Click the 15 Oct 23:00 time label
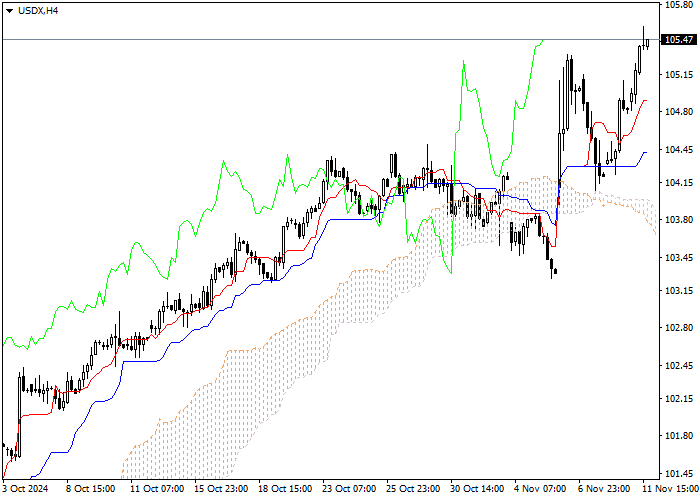The width and height of the screenshot is (700, 500). point(221,489)
